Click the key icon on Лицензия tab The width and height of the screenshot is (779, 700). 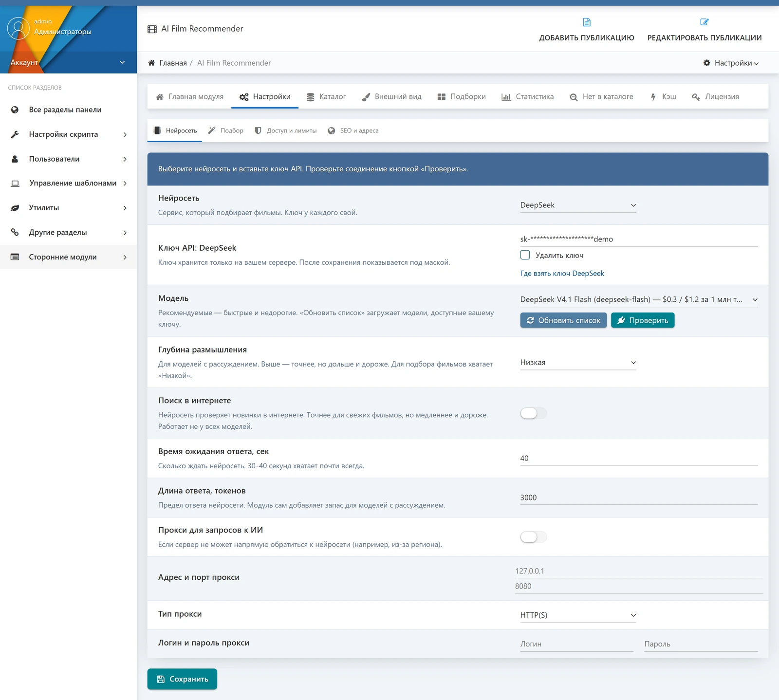pos(696,97)
